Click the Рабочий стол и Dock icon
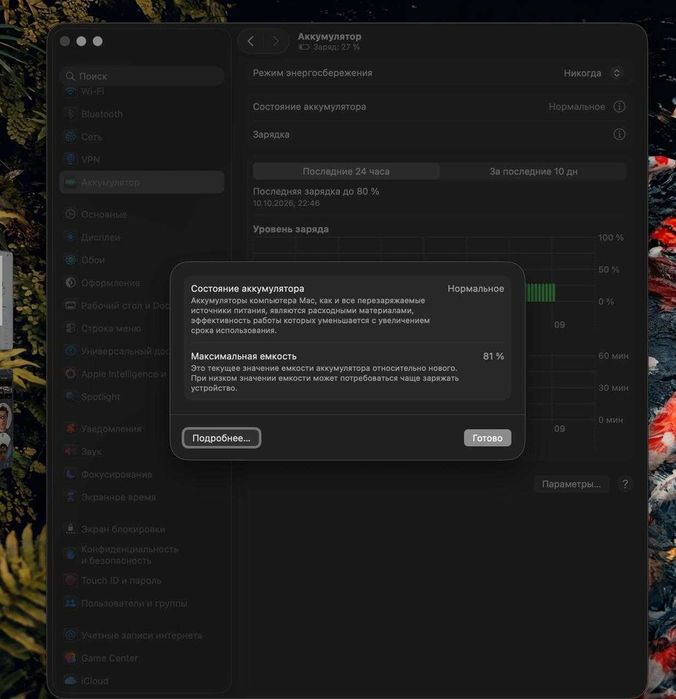Viewport: 676px width, 699px height. [x=70, y=305]
